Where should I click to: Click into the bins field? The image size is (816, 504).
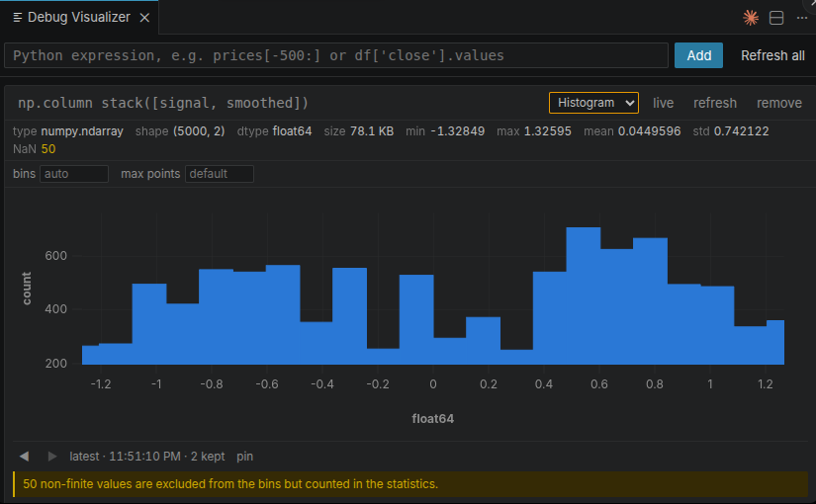click(74, 174)
